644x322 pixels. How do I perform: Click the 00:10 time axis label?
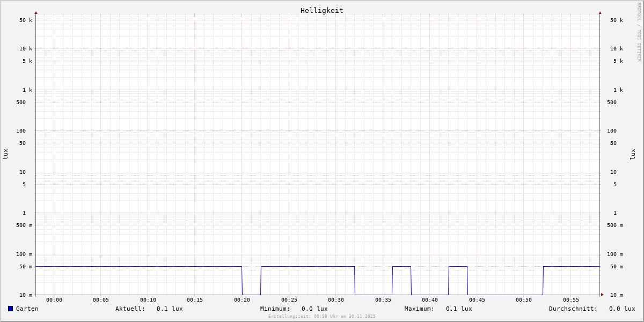[x=148, y=300]
